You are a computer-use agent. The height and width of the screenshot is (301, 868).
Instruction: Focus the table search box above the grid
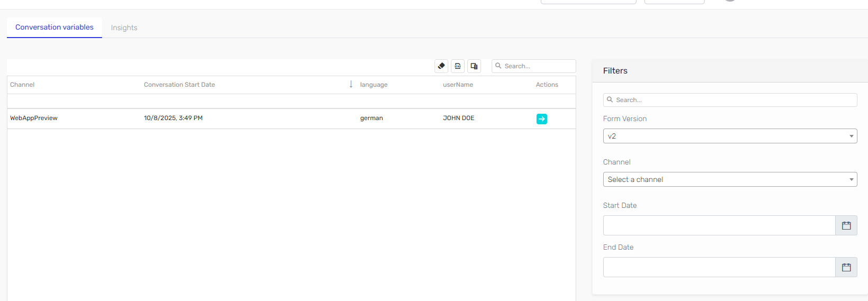538,66
